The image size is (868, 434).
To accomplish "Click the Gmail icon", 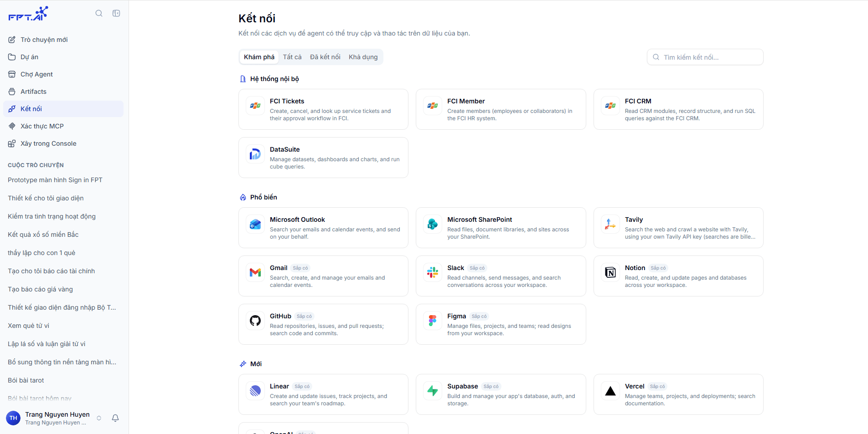I will pyautogui.click(x=255, y=272).
